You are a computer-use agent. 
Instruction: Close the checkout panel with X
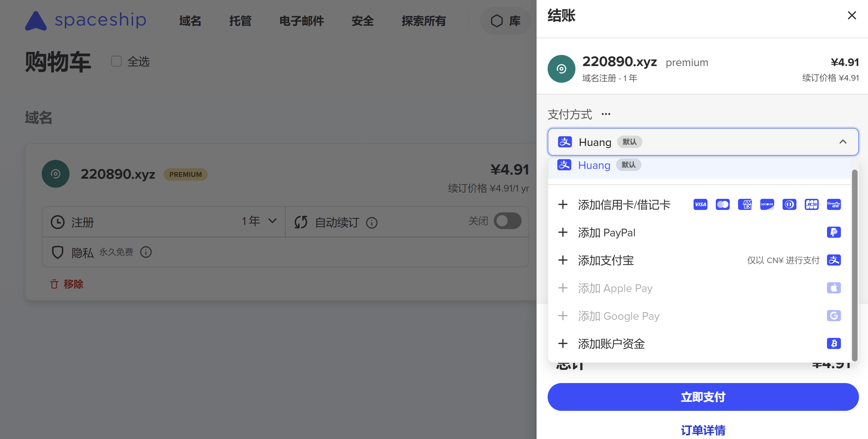[x=852, y=15]
